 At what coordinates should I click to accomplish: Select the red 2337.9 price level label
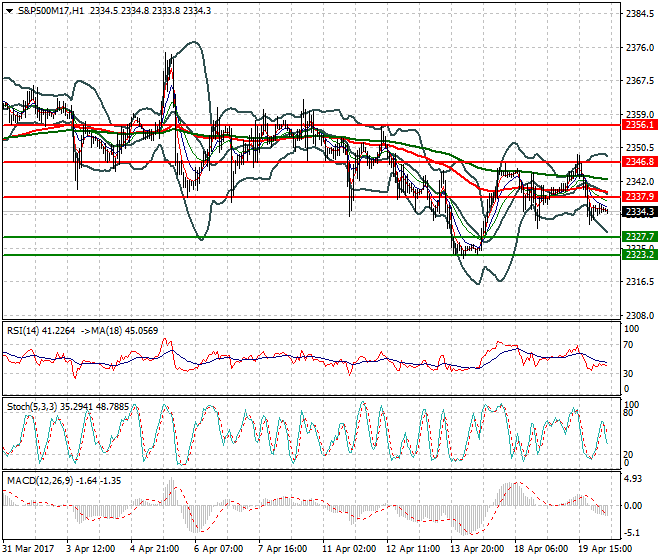pos(640,197)
